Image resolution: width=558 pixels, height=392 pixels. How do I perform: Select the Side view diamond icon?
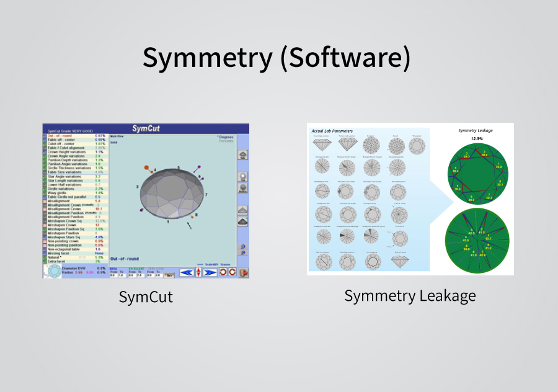pos(243,155)
